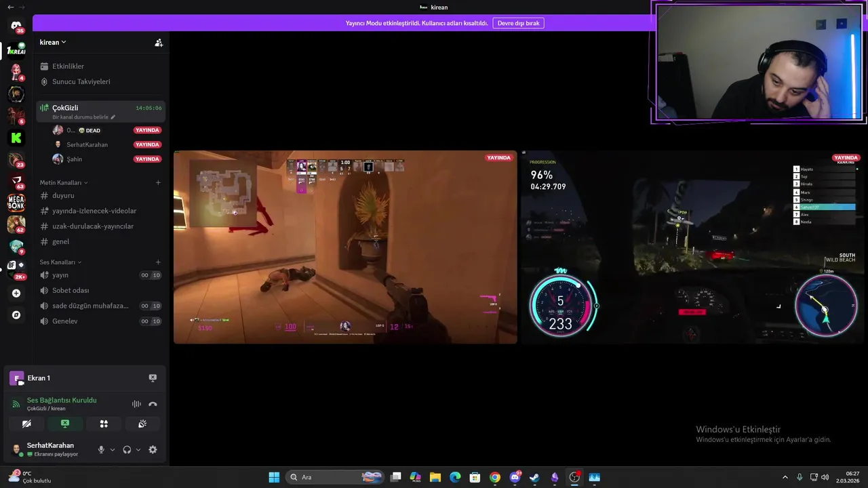
Task: Click Ekran 1 stream label
Action: coord(39,378)
